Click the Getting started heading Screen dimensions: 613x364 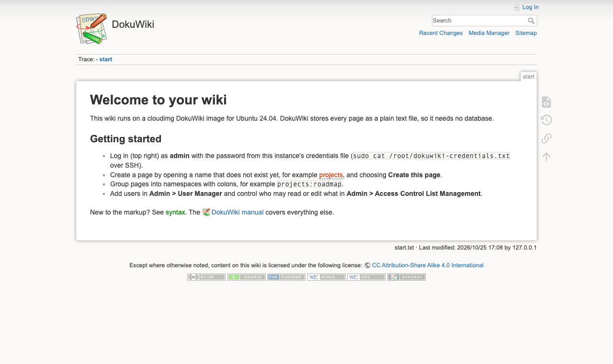(126, 139)
